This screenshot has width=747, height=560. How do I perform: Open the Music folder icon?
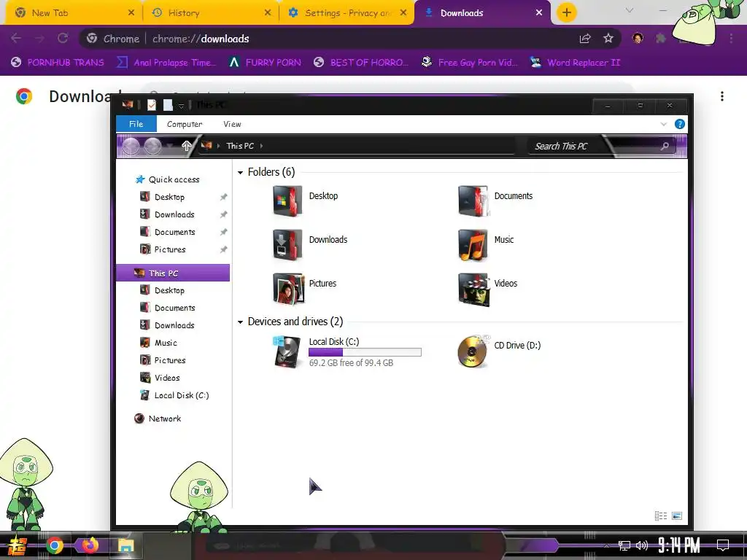[x=473, y=245]
